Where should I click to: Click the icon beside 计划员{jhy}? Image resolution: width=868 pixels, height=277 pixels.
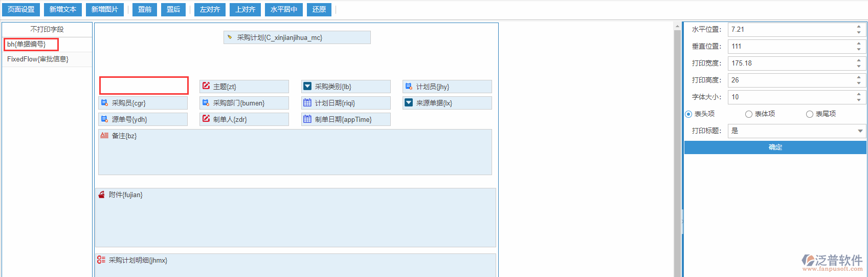pyautogui.click(x=409, y=86)
